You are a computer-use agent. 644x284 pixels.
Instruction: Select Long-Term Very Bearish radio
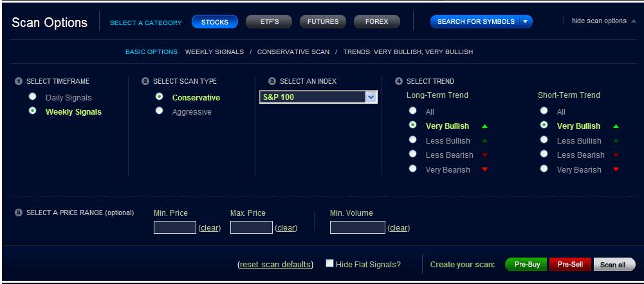pos(413,169)
